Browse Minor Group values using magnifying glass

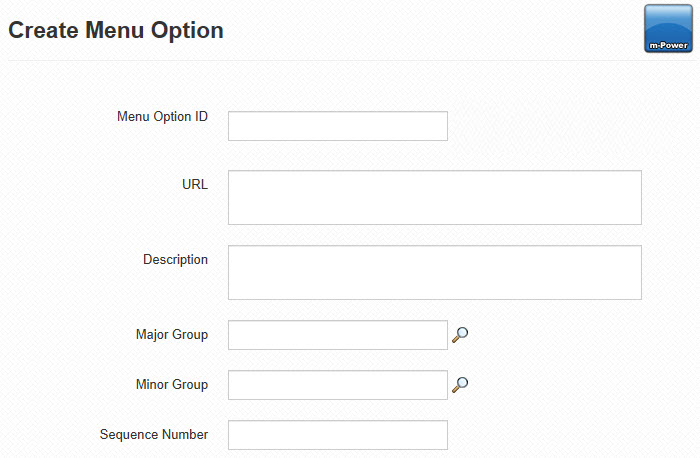(x=460, y=385)
